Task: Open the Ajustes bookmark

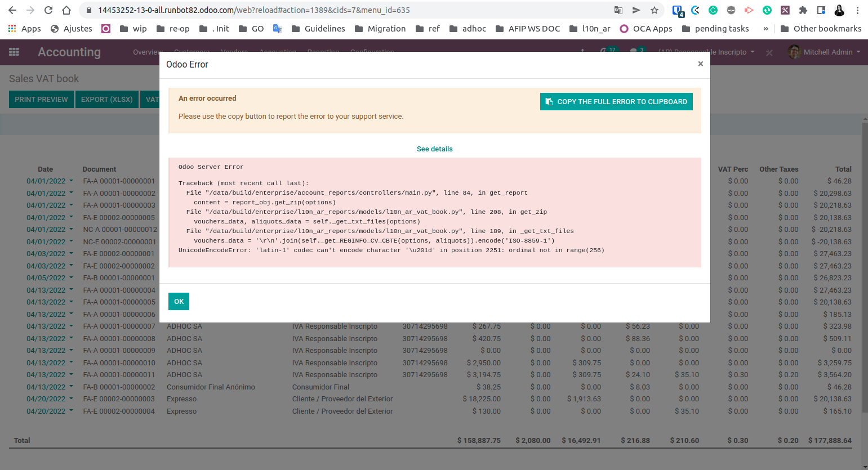Action: point(71,29)
